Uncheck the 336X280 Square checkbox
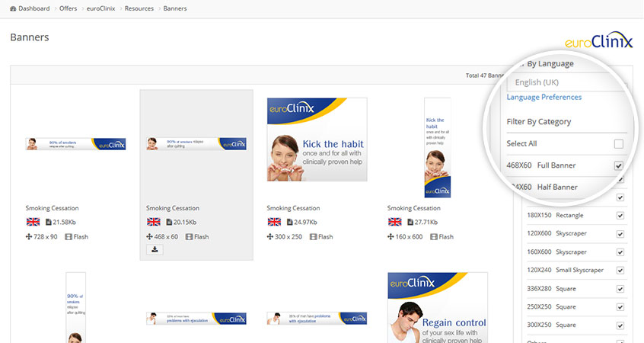Viewport: 644px width, 343px height. (620, 289)
